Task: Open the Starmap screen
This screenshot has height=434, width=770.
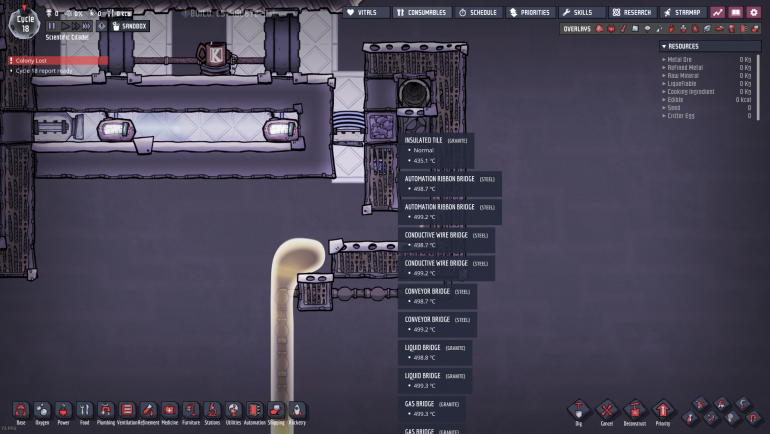Action: (682, 13)
